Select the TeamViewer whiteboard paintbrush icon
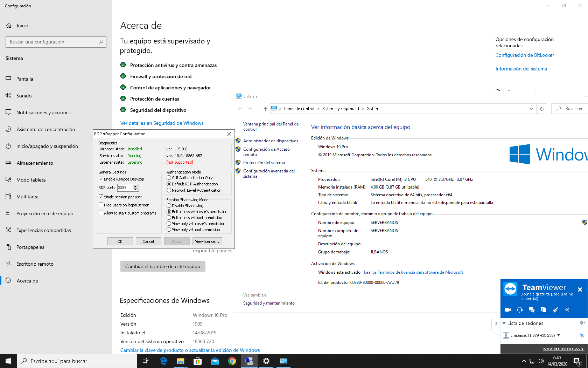Screen dimensions: 588x368 click(x=555, y=310)
